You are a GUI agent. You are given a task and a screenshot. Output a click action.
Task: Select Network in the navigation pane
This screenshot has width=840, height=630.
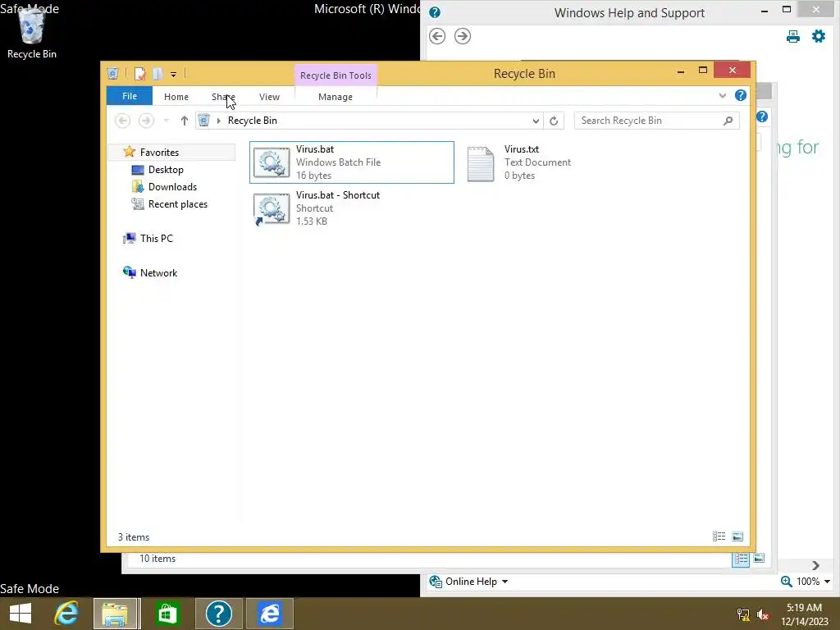[158, 272]
